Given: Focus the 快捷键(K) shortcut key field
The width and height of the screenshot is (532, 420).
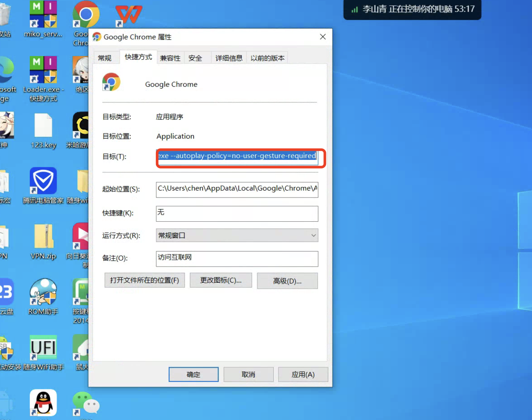Looking at the screenshot, I should click(237, 213).
